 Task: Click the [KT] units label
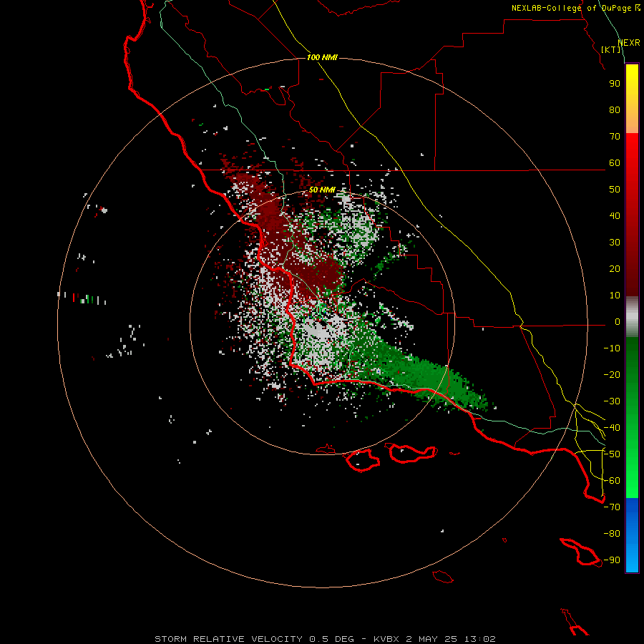click(611, 49)
